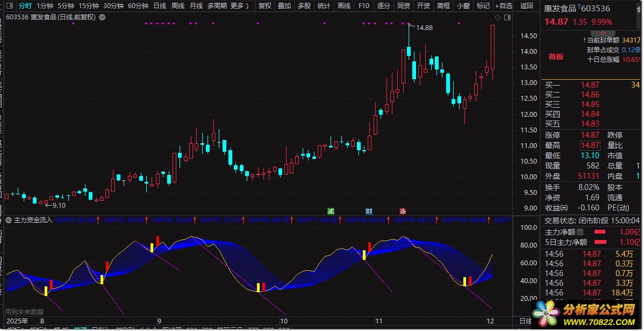Viewport: 644px width, 331px height.
Task: Open the 画线 drawing tool
Action: coord(344,6)
